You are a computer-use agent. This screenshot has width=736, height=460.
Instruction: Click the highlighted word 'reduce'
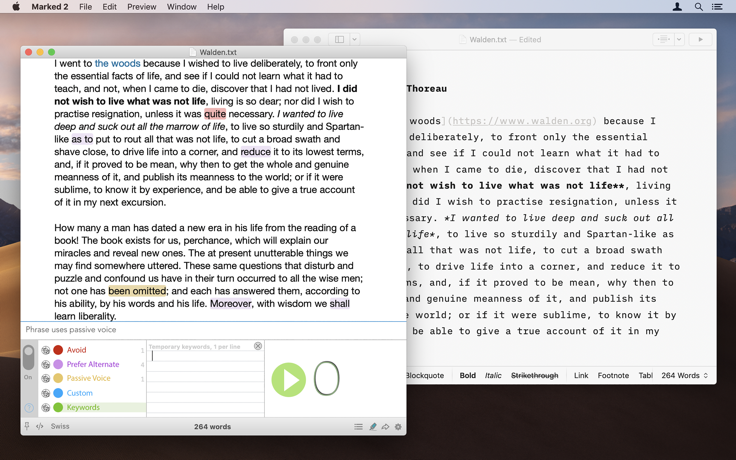coord(255,152)
